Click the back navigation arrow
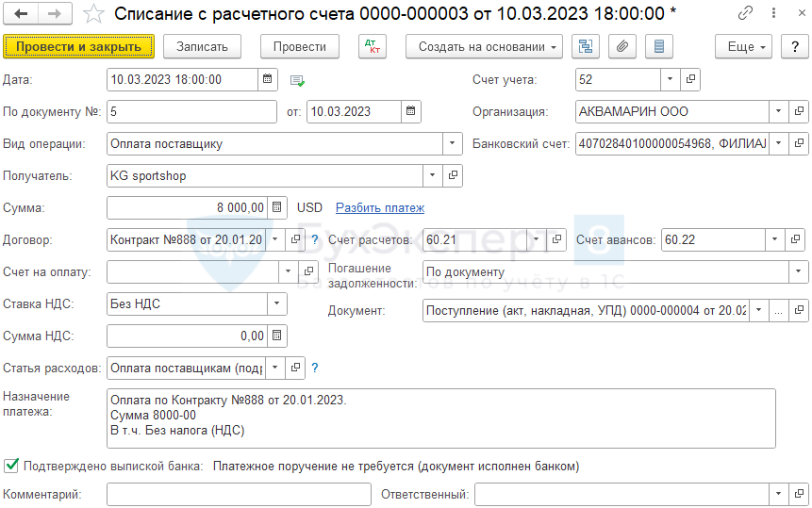 21,13
